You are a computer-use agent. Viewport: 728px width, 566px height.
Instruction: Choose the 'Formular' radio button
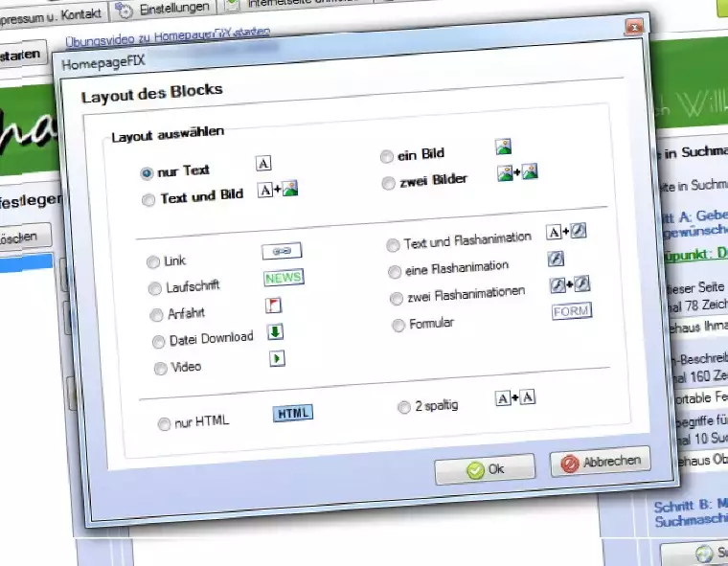tap(398, 326)
